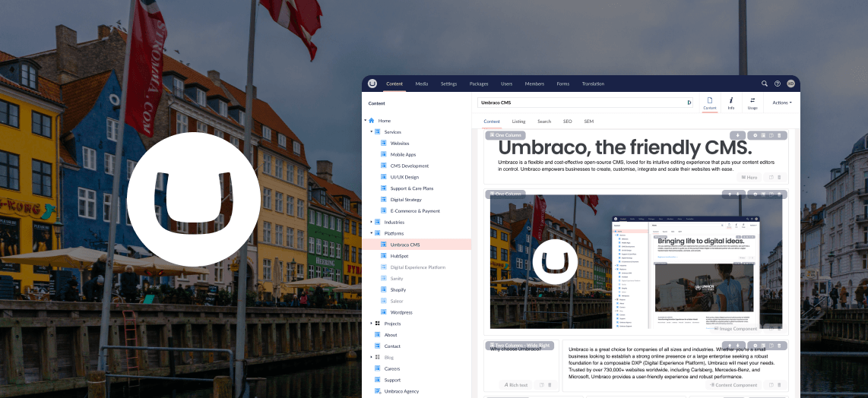The image size is (868, 398).
Task: Delete the Content Component block
Action: [779, 385]
